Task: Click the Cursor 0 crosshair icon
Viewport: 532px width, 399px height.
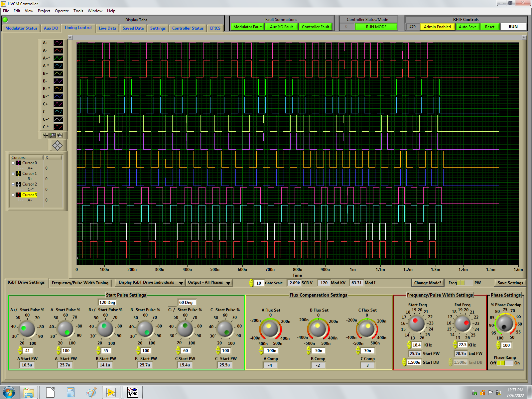Action: coord(19,163)
